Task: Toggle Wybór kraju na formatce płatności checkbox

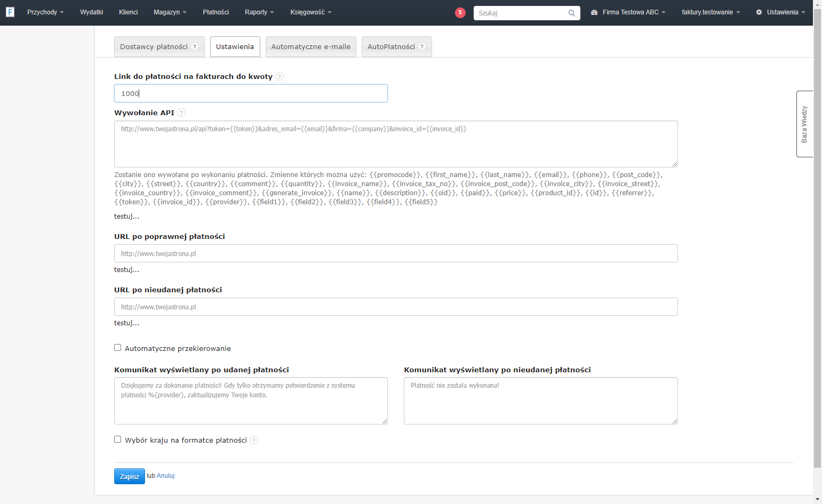Action: pyautogui.click(x=118, y=439)
